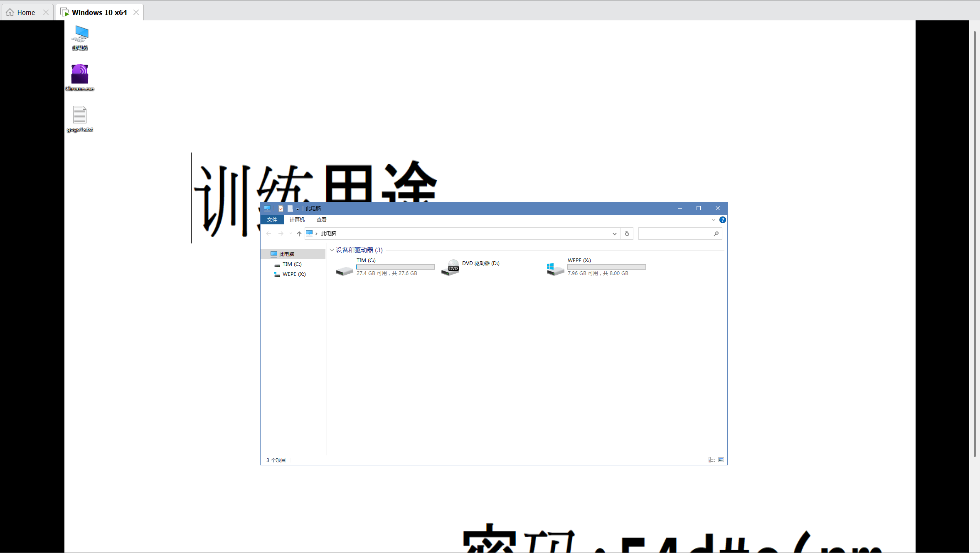Open the WEPE (X:) drive icon

[556, 269]
